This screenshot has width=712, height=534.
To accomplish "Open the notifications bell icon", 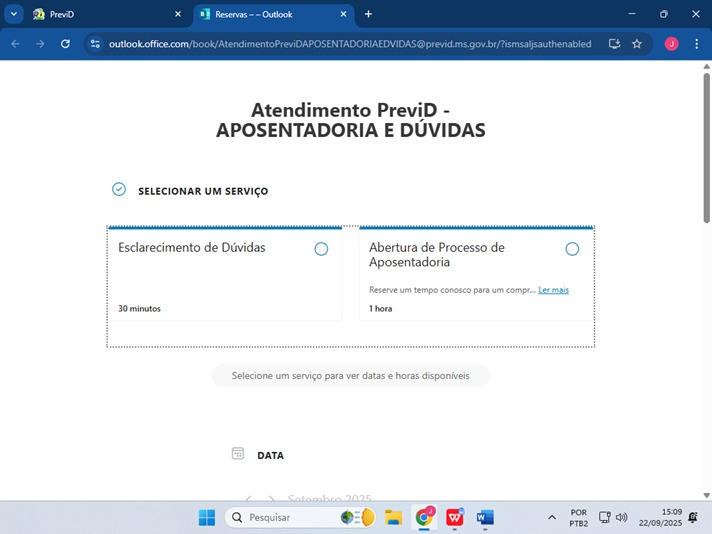I will pos(693,517).
